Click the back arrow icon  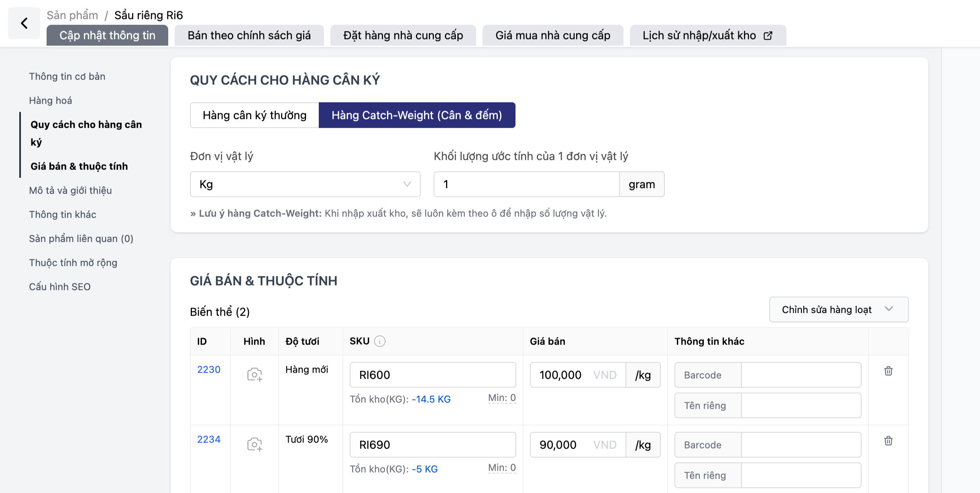(24, 23)
